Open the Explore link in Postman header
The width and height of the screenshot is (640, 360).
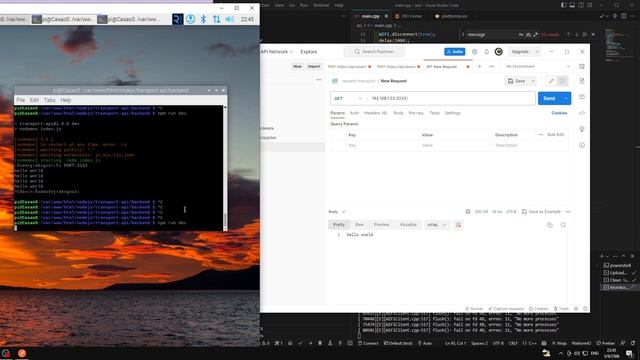[x=309, y=52]
